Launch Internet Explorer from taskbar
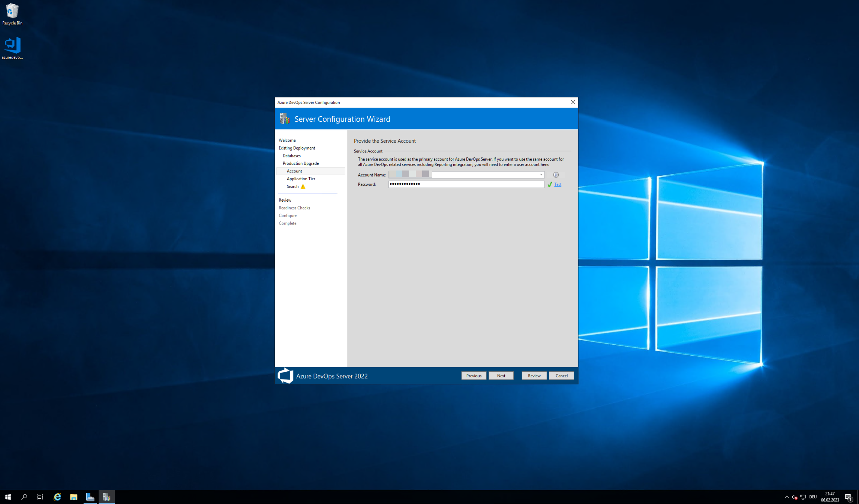 [x=57, y=497]
